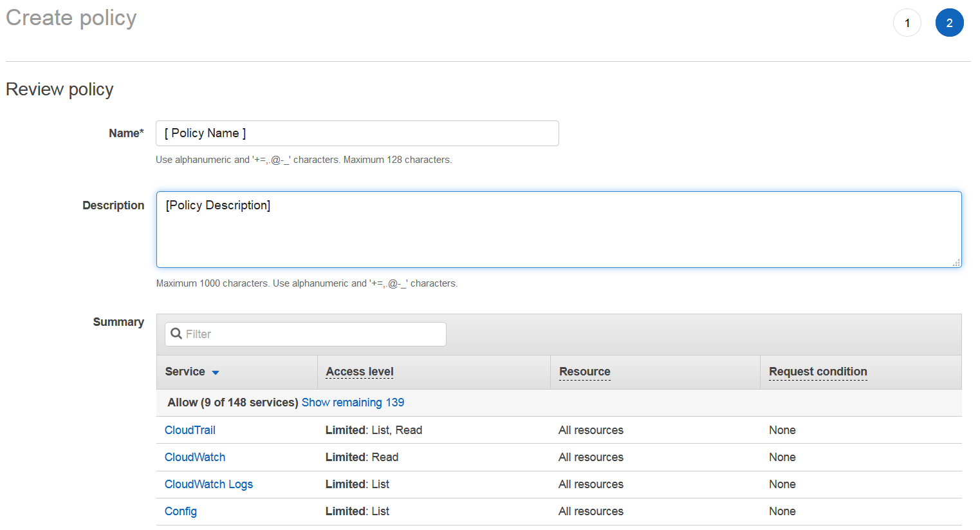
Task: Click the Access level column header
Action: 359,372
